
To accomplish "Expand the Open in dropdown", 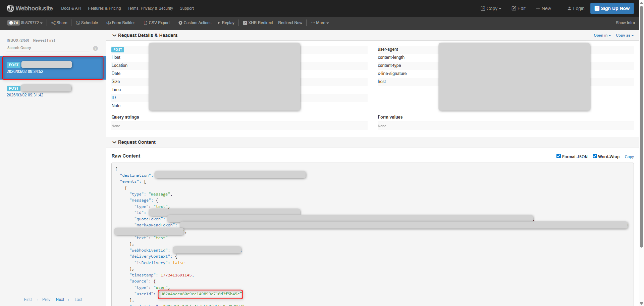I will click(602, 35).
